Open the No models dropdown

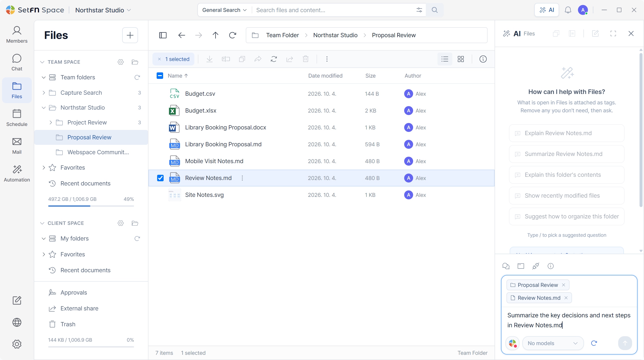click(x=553, y=343)
